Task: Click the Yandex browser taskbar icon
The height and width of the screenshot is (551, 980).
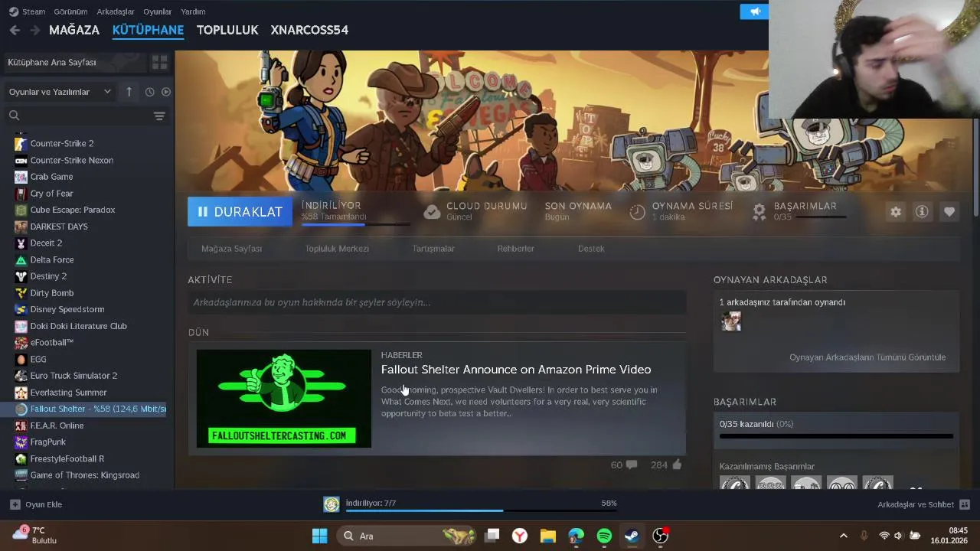Action: [520, 536]
